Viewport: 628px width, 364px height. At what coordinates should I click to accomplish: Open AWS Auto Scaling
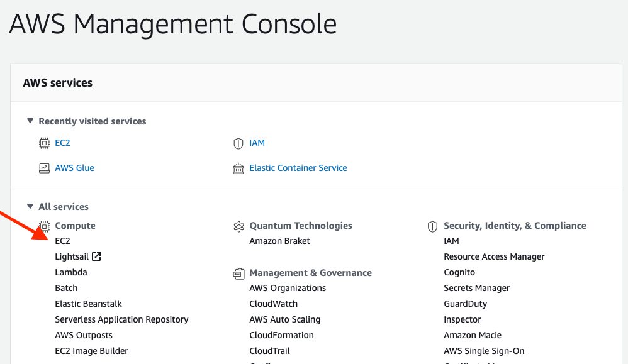[285, 319]
